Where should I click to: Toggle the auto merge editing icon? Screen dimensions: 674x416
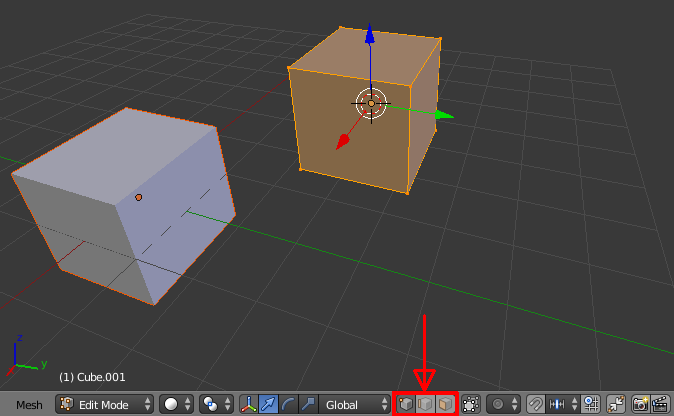point(616,404)
